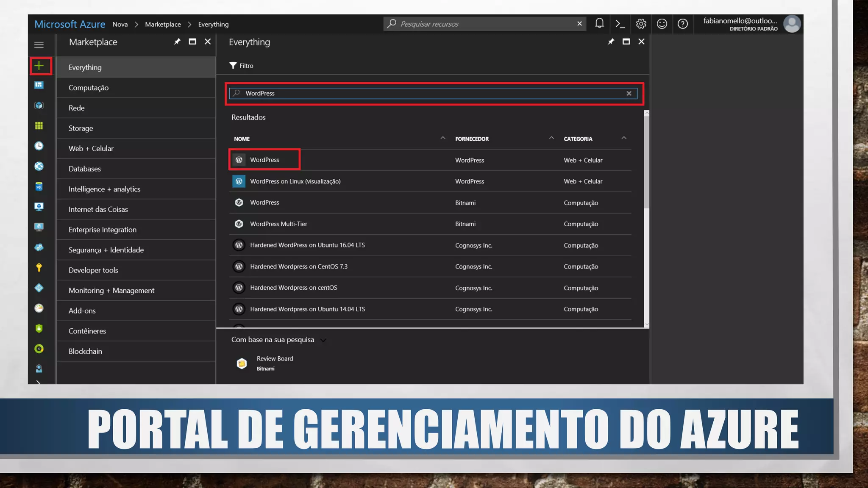868x488 pixels.
Task: Open the Virtual machines monitor icon in sidebar
Action: 39,207
